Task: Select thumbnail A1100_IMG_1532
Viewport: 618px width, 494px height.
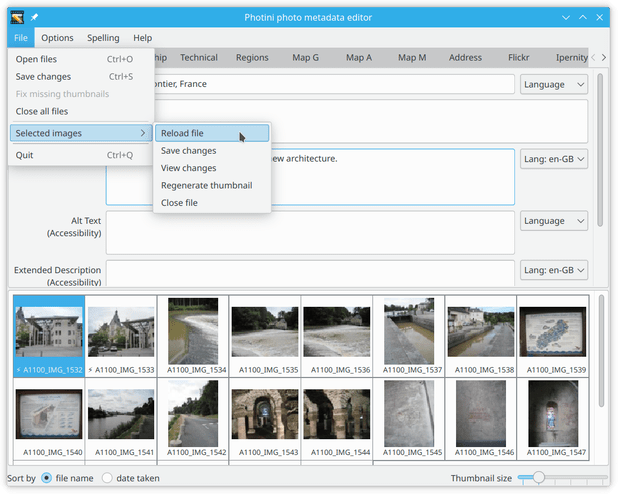Action: point(49,336)
